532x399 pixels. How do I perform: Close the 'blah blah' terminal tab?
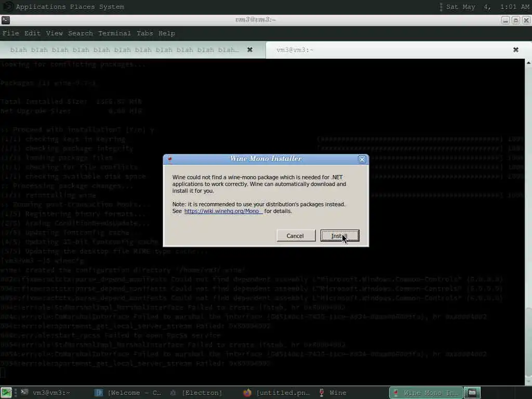250,50
